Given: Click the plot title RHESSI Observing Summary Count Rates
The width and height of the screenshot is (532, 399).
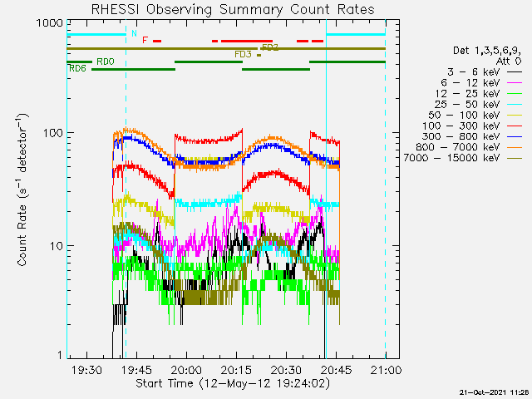Looking at the screenshot, I should pyautogui.click(x=233, y=9).
